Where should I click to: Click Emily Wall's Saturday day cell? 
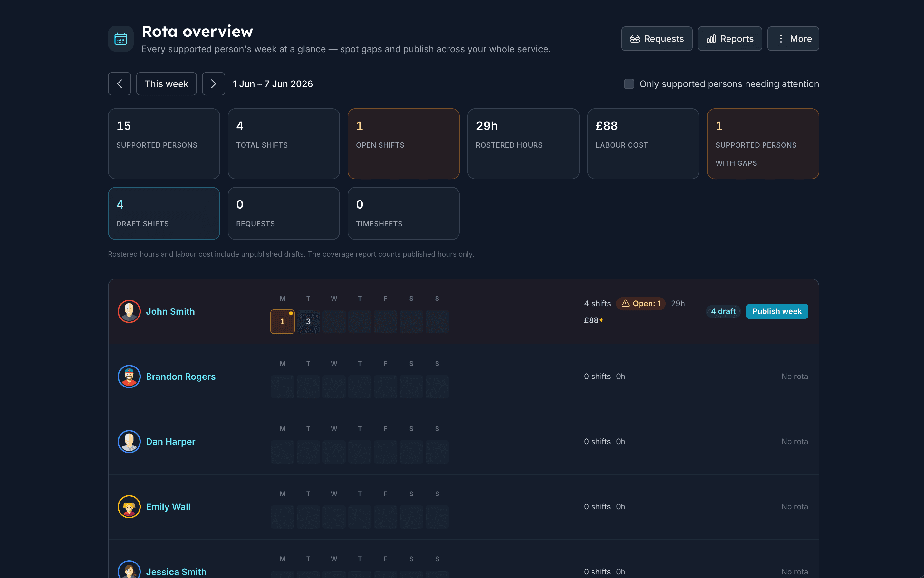point(411,517)
